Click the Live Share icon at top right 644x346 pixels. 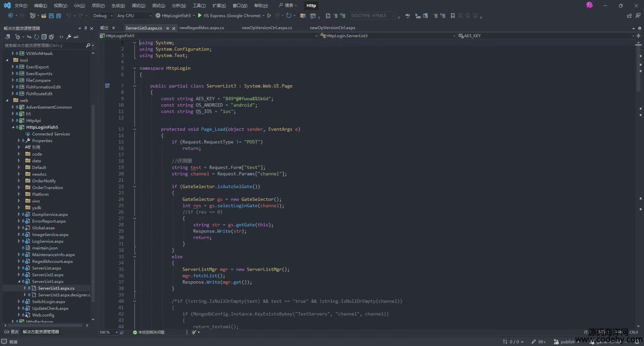pos(629,16)
